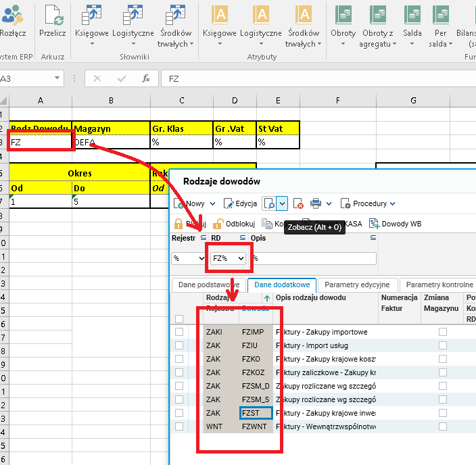The image size is (476, 465).
Task: Expand the Name Box dropdown arrow
Action: [57, 78]
